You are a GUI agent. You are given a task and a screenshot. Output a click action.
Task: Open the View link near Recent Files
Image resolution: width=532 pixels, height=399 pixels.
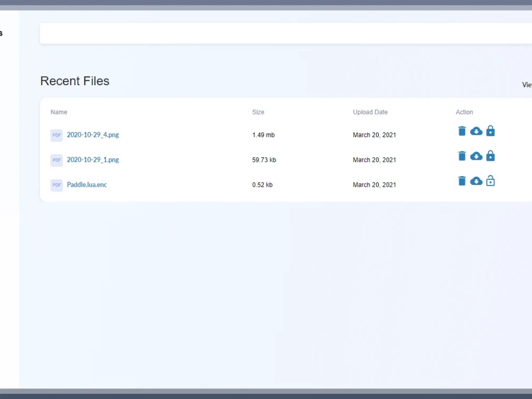tap(527, 85)
